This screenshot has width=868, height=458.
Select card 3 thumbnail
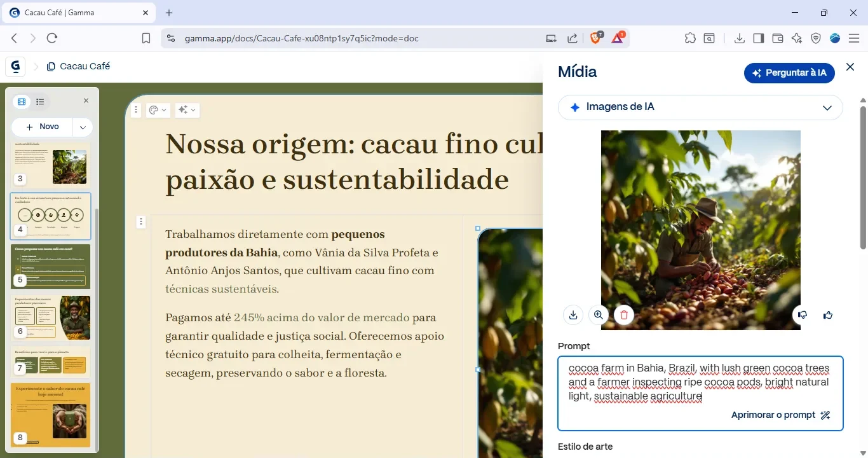(51, 164)
